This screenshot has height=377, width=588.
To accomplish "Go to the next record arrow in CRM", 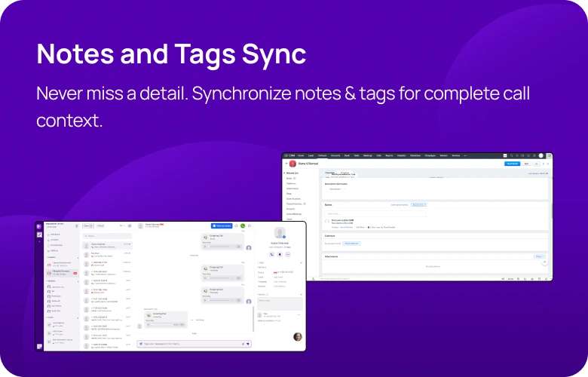I will (x=548, y=164).
